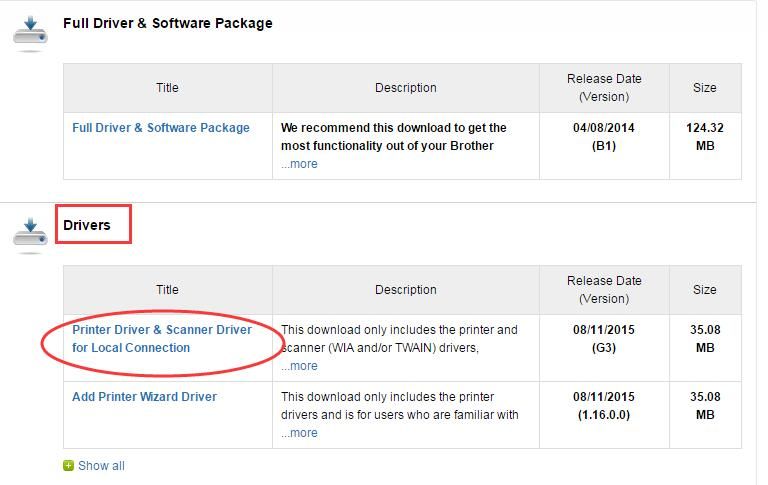Click Description column header in Drivers table
The image size is (768, 485).
405,290
